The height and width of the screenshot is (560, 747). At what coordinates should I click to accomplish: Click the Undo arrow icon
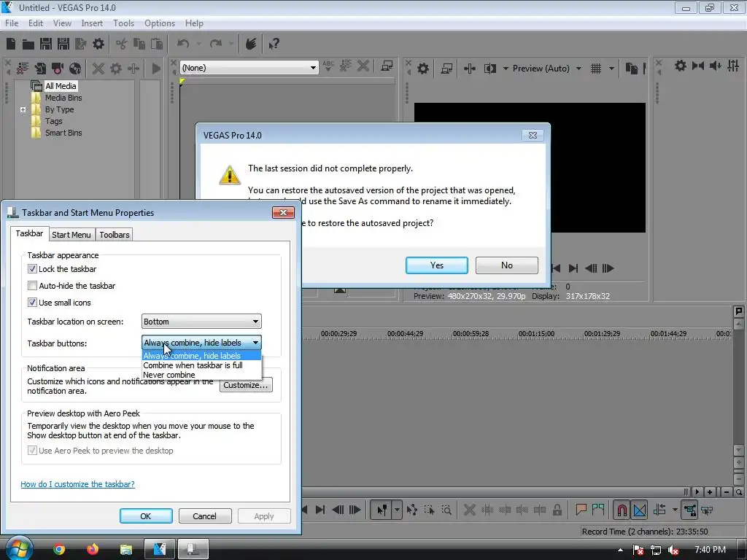[183, 44]
